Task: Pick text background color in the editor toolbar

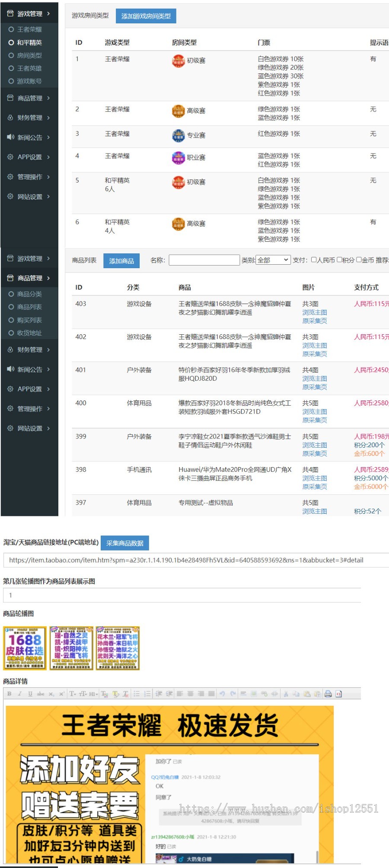Action: [x=115, y=694]
